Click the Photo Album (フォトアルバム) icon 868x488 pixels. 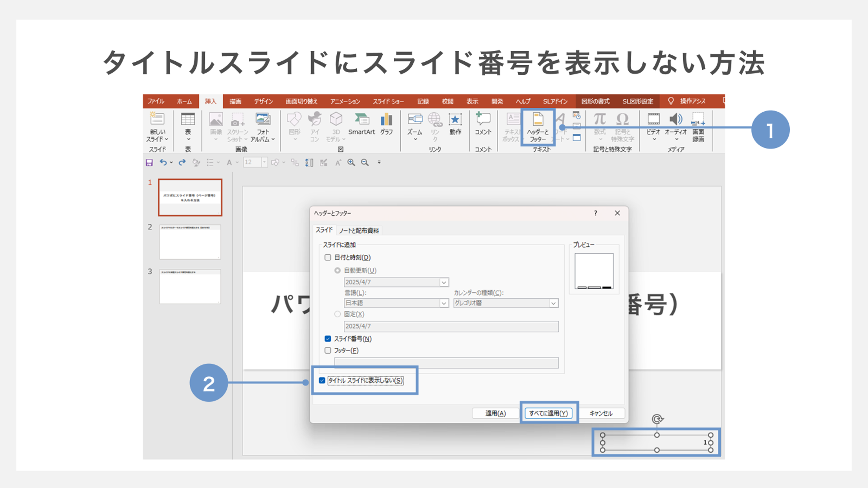262,119
